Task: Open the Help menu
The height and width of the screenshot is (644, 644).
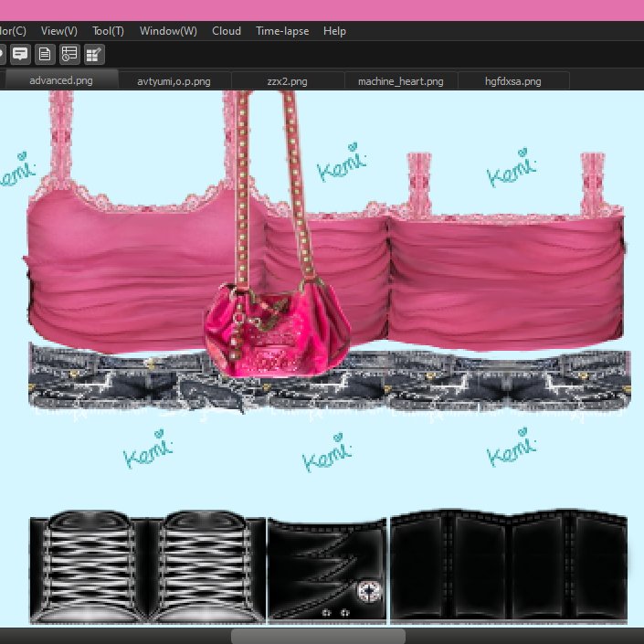Action: pos(334,31)
